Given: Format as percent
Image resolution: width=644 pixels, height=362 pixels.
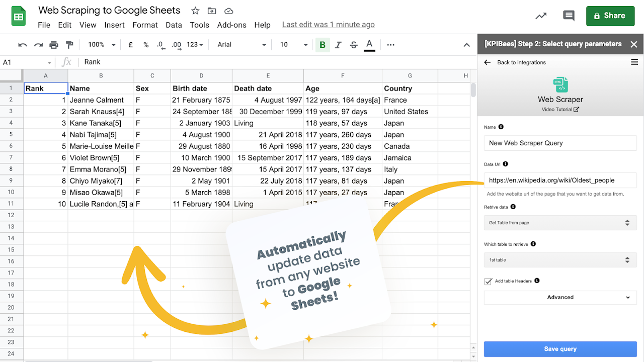Looking at the screenshot, I should point(146,45).
